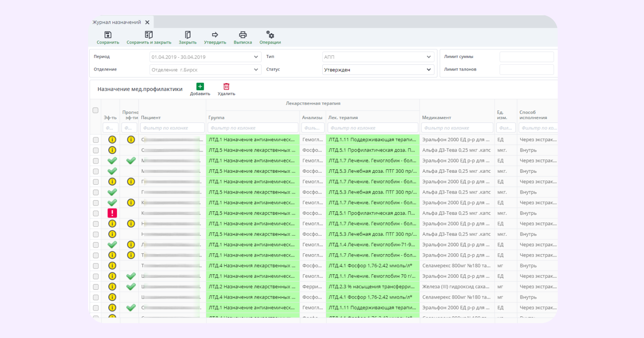Click the green Добавить plus icon
Viewport: 644px width, 338px height.
pyautogui.click(x=200, y=86)
